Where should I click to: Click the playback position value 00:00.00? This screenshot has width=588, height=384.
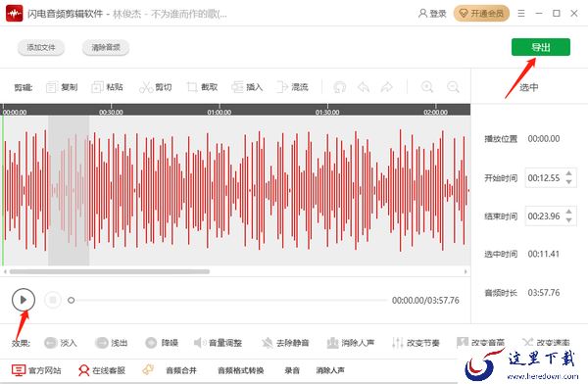[544, 139]
